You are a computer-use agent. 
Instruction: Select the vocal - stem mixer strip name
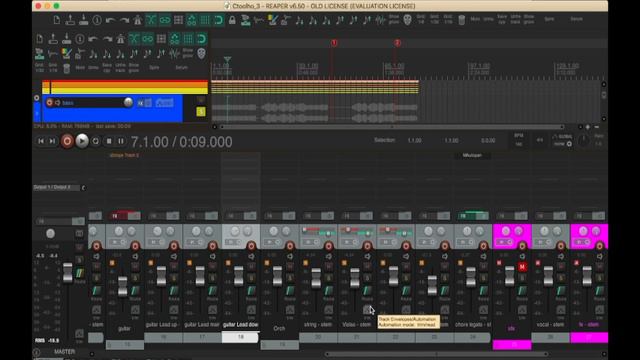pos(550,324)
